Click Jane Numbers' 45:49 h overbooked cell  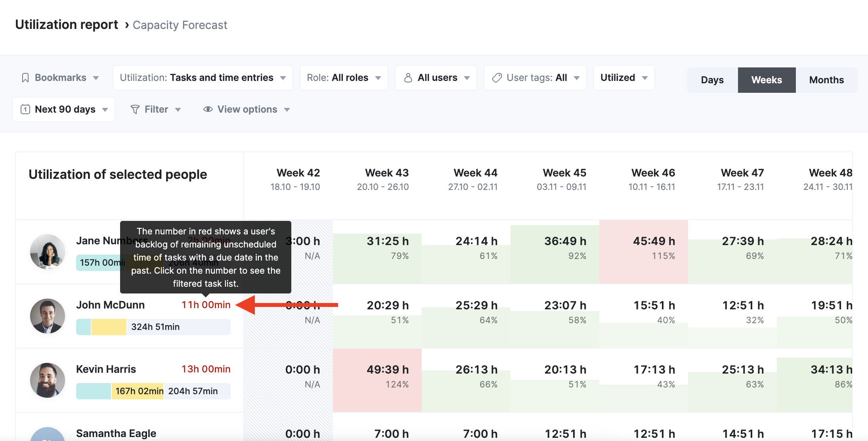644,252
